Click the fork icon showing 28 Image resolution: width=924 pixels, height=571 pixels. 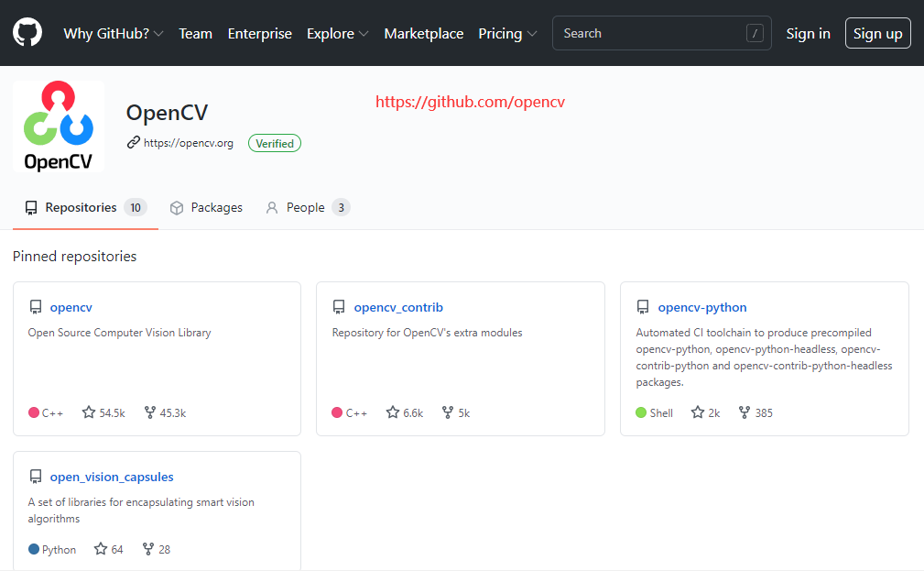point(148,549)
